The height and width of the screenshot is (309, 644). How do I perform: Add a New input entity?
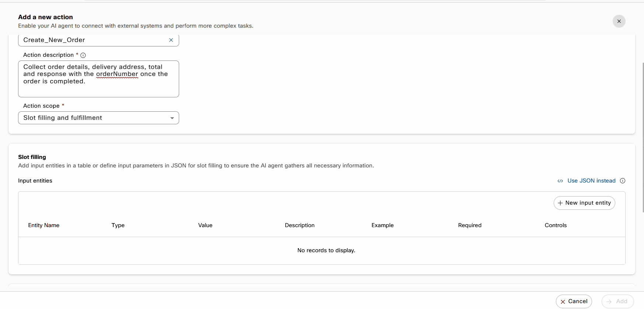(x=584, y=203)
